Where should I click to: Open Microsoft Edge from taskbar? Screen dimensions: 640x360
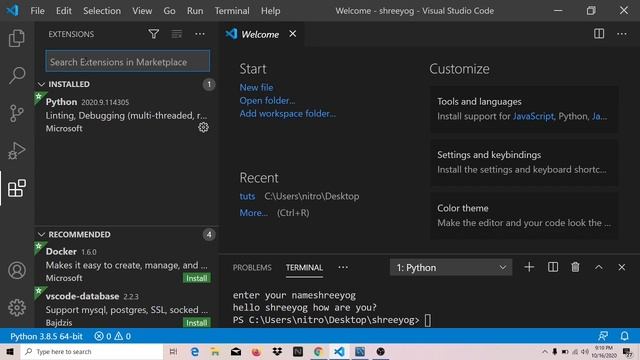(195, 351)
